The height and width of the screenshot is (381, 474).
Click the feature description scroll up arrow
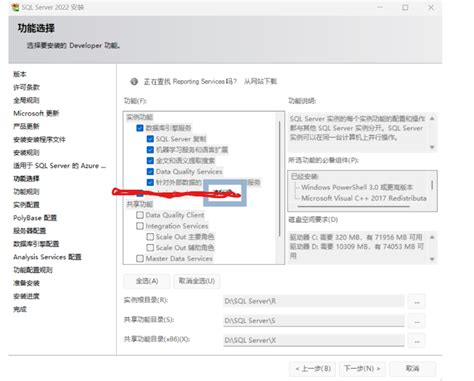point(432,118)
